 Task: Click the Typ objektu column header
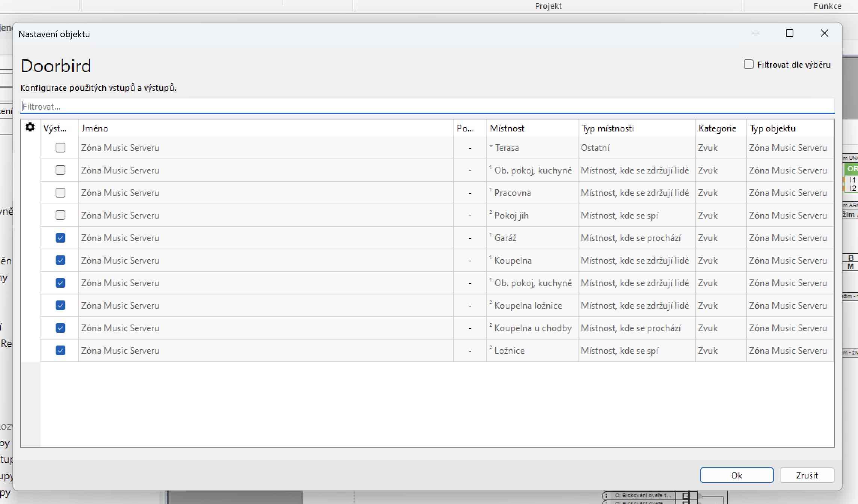coord(772,128)
